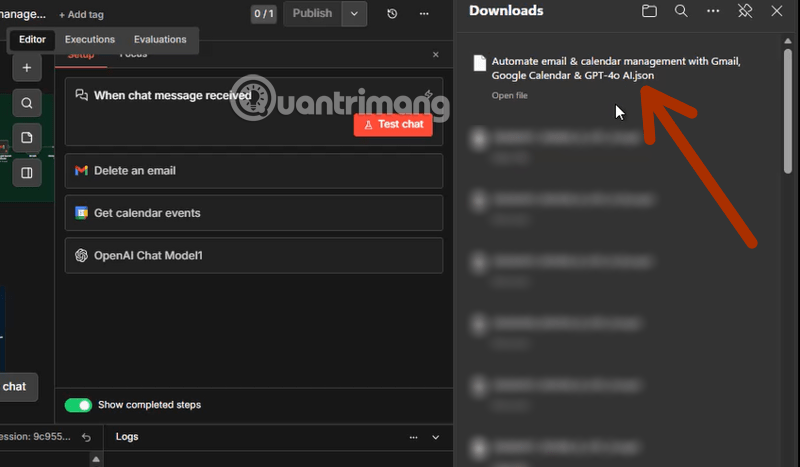This screenshot has width=800, height=467.
Task: Click the JSON file icon in Downloads
Action: [480, 63]
